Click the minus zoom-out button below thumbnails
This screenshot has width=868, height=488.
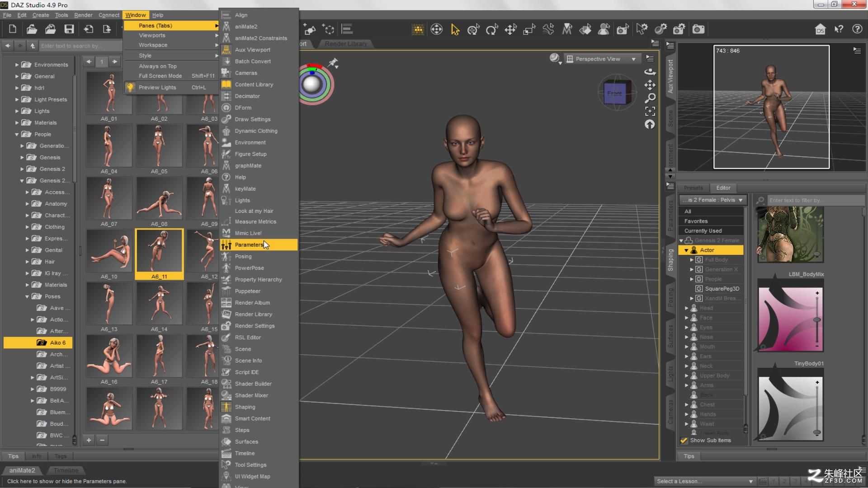pyautogui.click(x=103, y=440)
